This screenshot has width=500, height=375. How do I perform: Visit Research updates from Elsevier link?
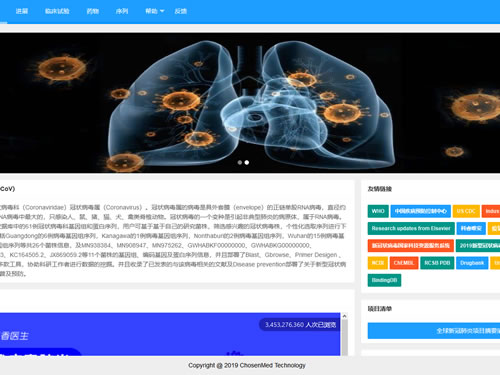click(411, 228)
